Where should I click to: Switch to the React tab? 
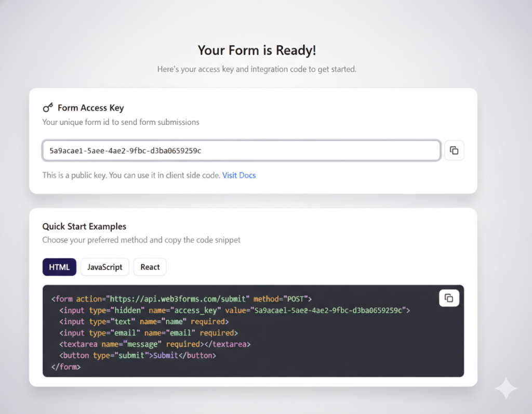click(150, 267)
